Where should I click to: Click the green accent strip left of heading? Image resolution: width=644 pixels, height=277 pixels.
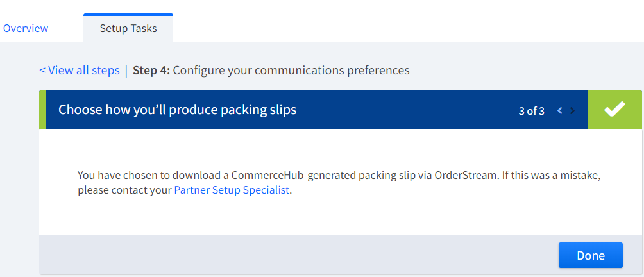42,110
